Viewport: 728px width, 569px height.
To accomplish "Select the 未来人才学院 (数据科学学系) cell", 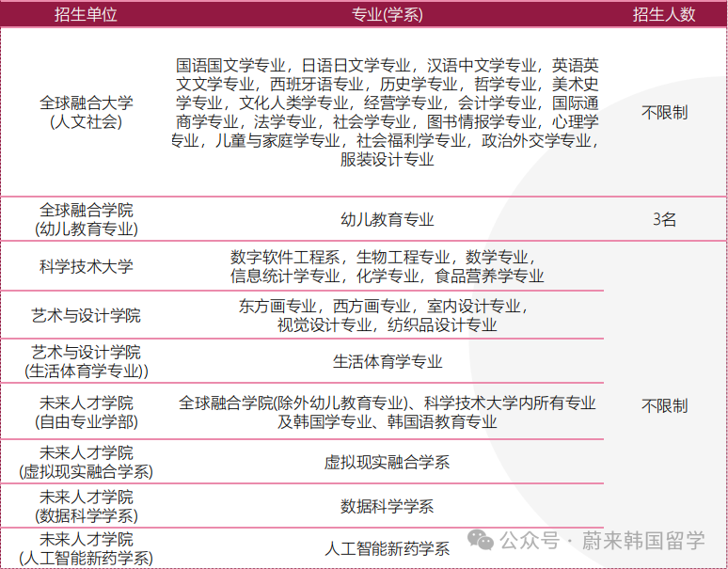I will click(x=86, y=506).
